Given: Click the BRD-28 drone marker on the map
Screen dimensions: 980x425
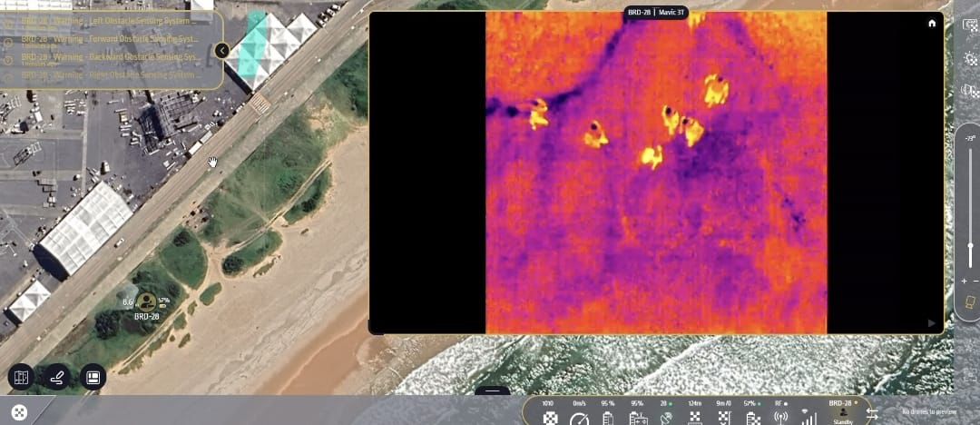Looking at the screenshot, I should pyautogui.click(x=145, y=301).
